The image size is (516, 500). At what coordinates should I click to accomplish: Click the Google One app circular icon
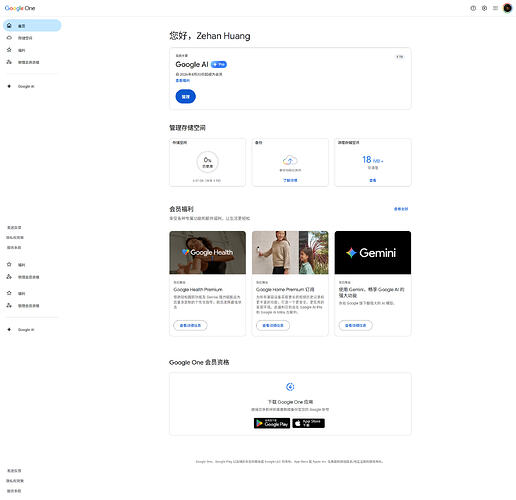point(290,387)
